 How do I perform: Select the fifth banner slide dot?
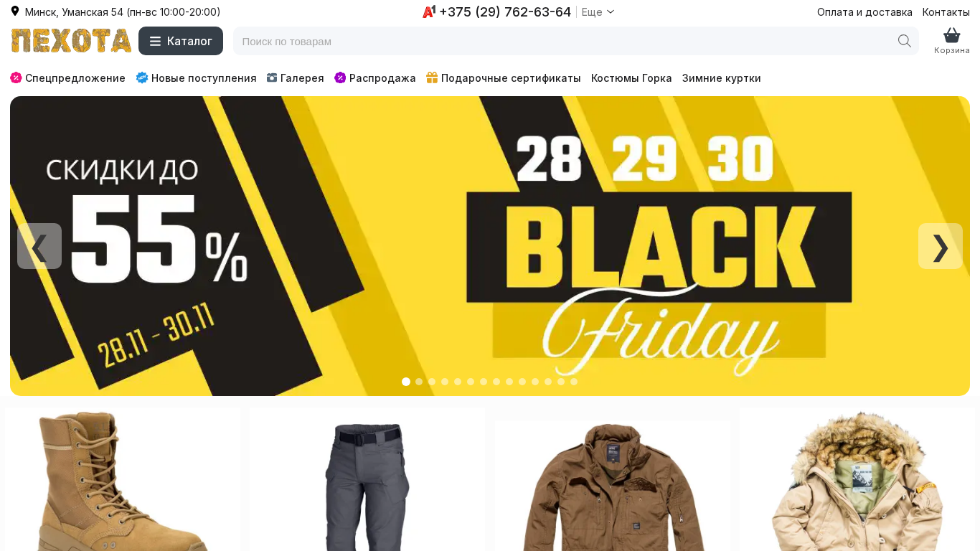[458, 382]
